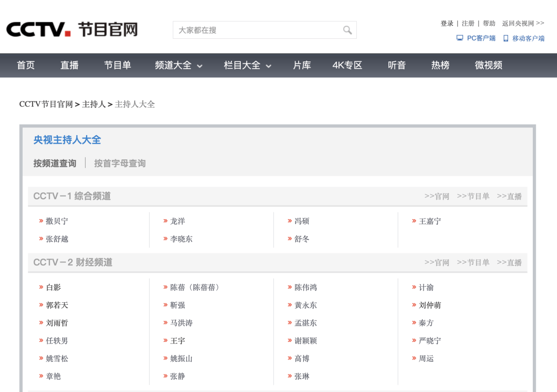
Task: Open the 热榜 nav item
Action: [x=440, y=65]
